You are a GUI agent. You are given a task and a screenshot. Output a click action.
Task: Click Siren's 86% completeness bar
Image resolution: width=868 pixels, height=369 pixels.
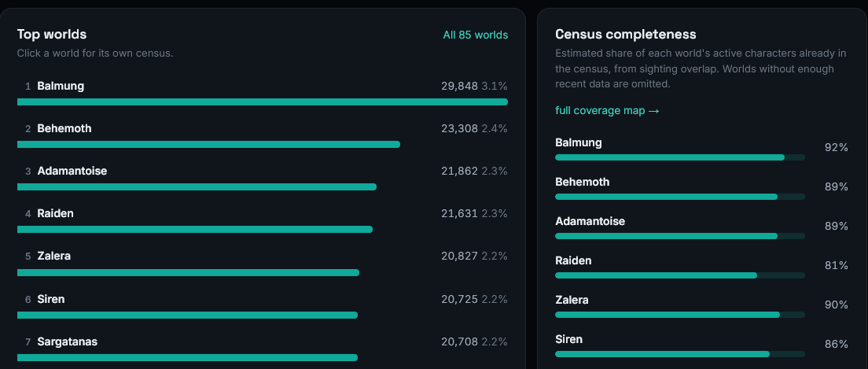click(x=680, y=354)
